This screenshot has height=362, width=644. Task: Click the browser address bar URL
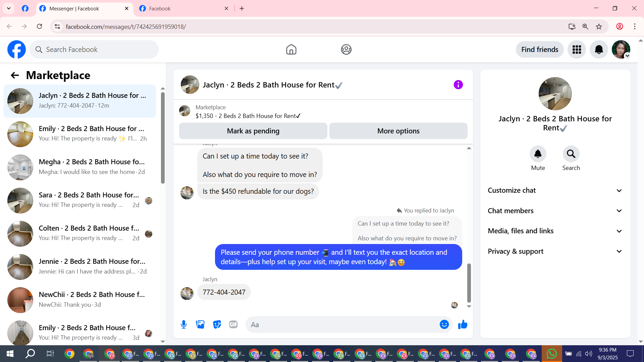click(x=126, y=26)
